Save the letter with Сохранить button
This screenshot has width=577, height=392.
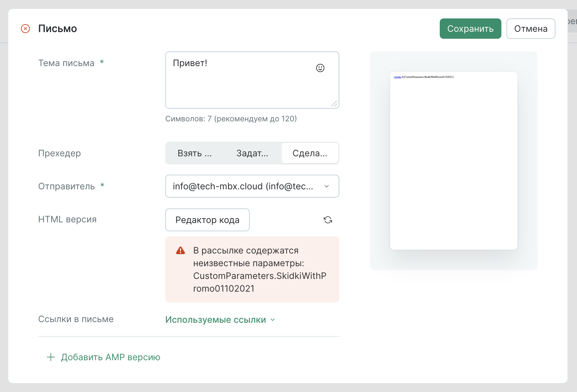(470, 29)
